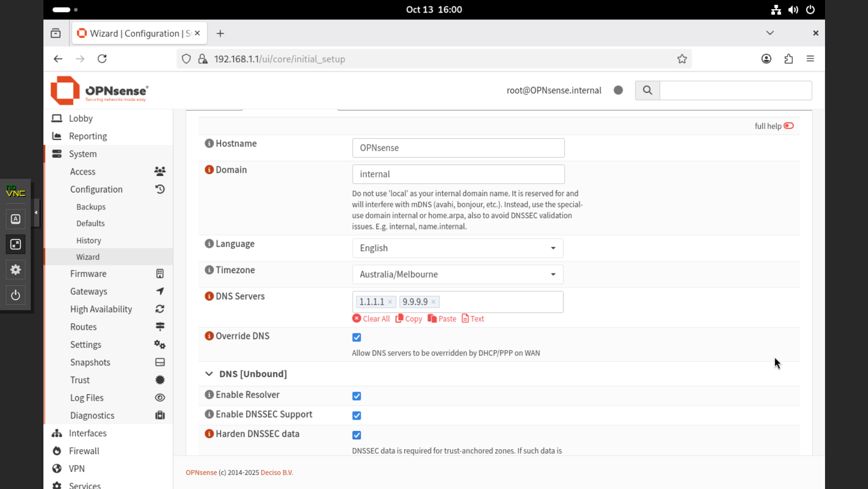Select Backups under Configuration
Screen dimensions: 868x489
tap(91, 207)
